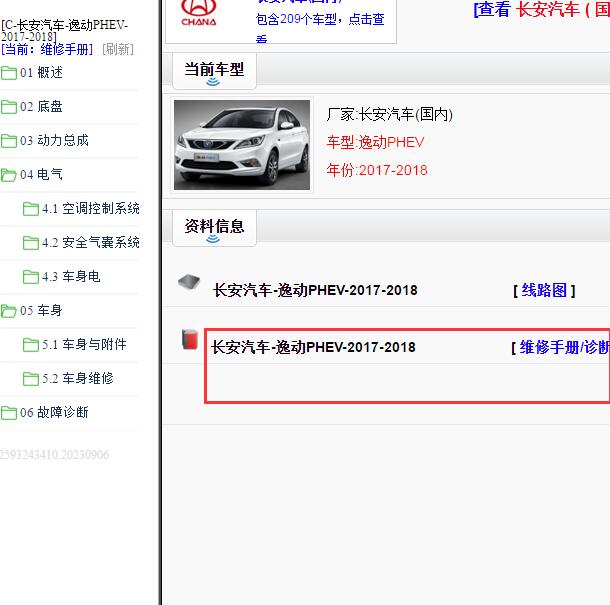Click 长安汽车-逸动PHEV-2017-2018 title in 线路图 row

pyautogui.click(x=315, y=290)
